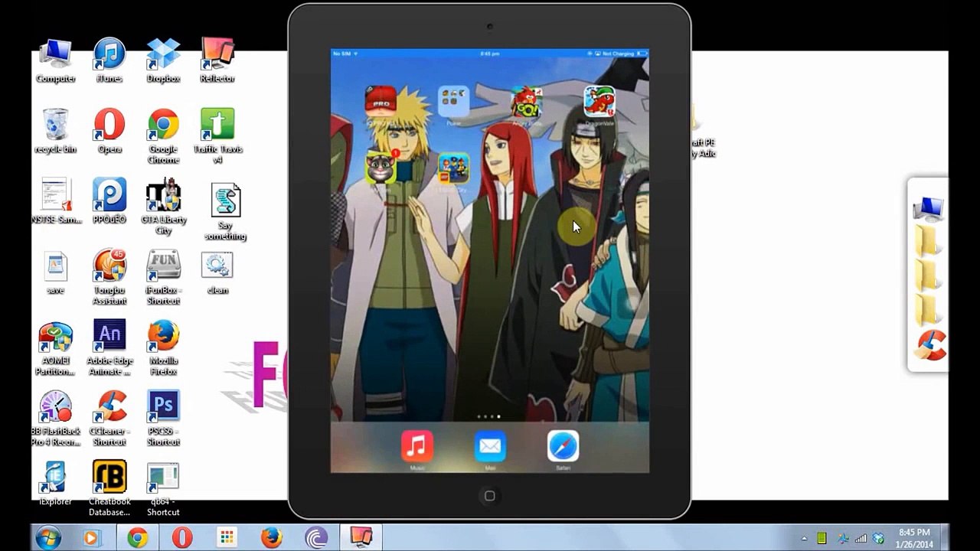Open Tongbu Assistant desktop shortcut

[x=109, y=277]
